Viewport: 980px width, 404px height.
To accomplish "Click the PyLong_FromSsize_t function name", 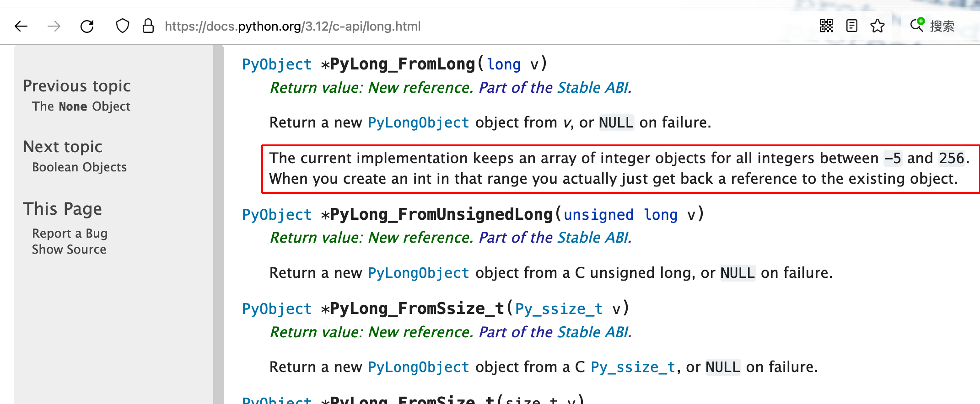I will [x=417, y=308].
